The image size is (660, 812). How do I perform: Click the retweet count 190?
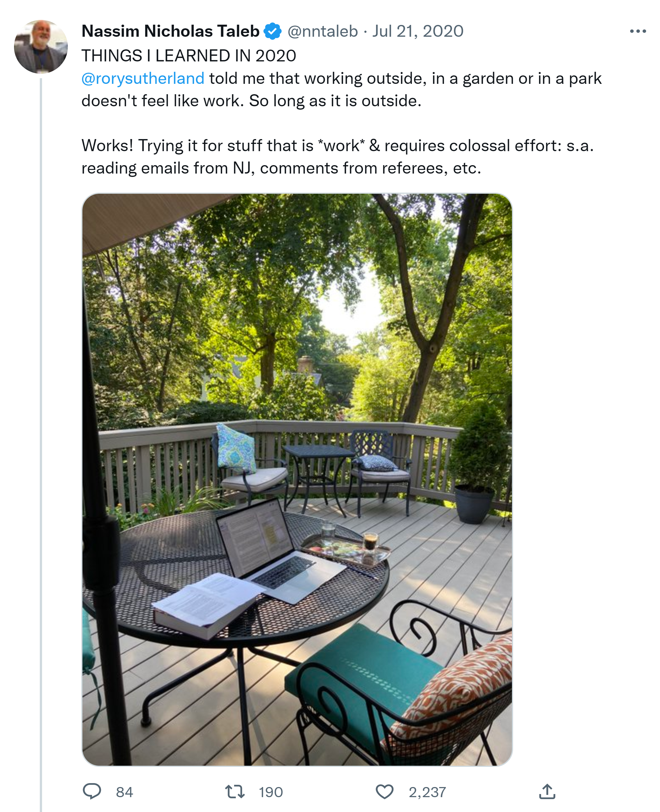coord(271,792)
